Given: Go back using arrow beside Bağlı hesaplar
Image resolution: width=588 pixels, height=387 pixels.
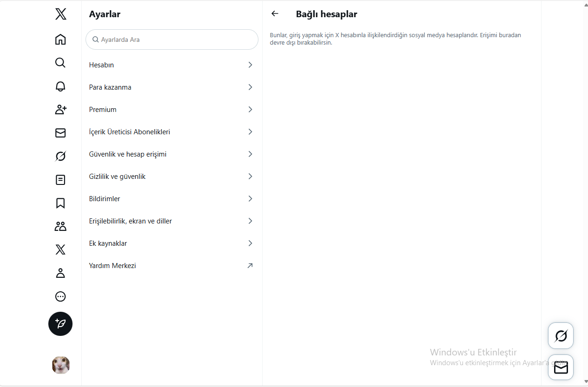Looking at the screenshot, I should pyautogui.click(x=275, y=14).
